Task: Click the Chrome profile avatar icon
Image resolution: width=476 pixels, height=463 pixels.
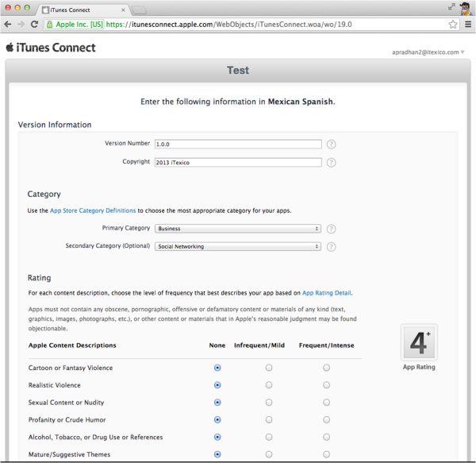Action: (x=465, y=8)
